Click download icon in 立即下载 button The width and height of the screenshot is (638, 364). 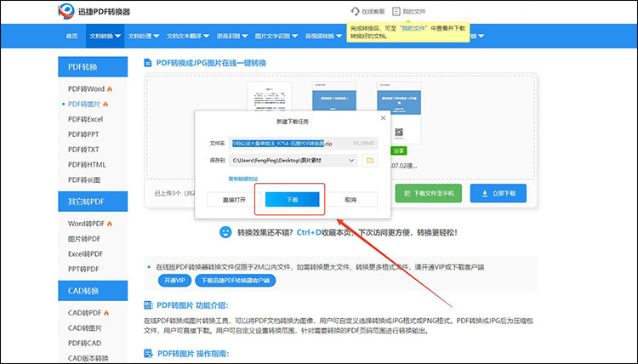485,194
